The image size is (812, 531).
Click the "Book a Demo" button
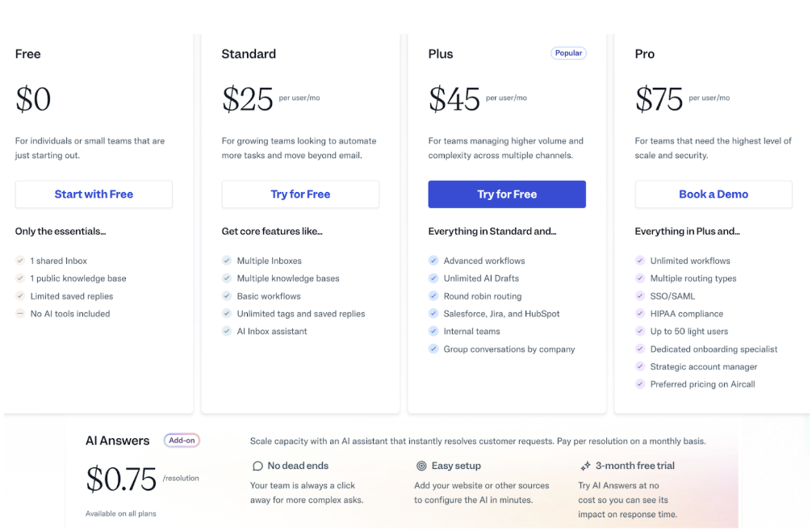click(x=714, y=194)
